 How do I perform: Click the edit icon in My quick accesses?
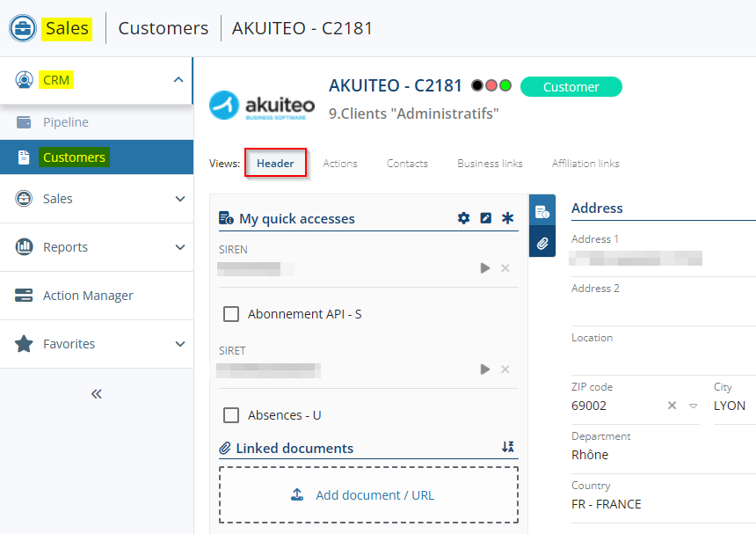point(486,218)
